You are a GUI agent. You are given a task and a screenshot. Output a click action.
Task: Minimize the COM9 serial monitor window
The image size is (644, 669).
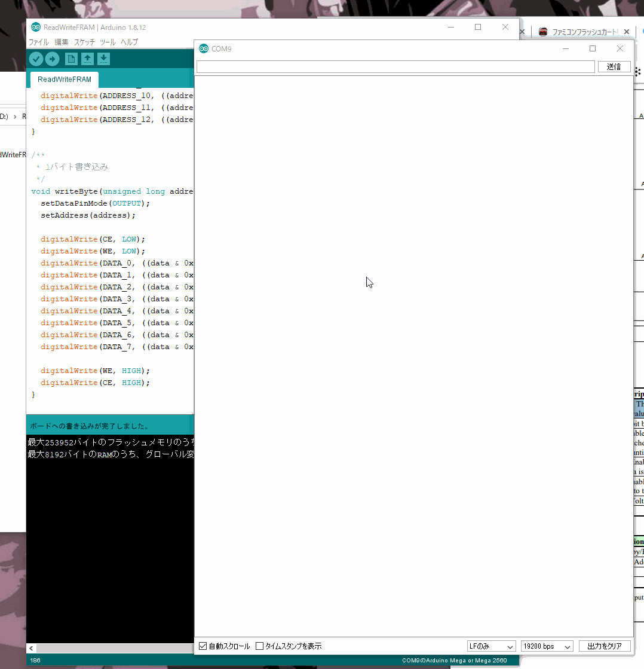coord(566,48)
